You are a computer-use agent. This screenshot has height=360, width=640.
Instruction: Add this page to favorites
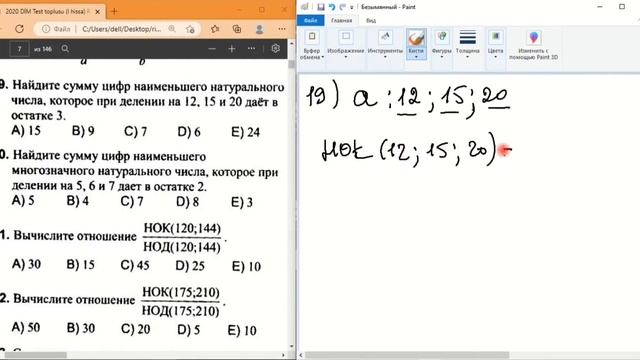click(x=190, y=29)
